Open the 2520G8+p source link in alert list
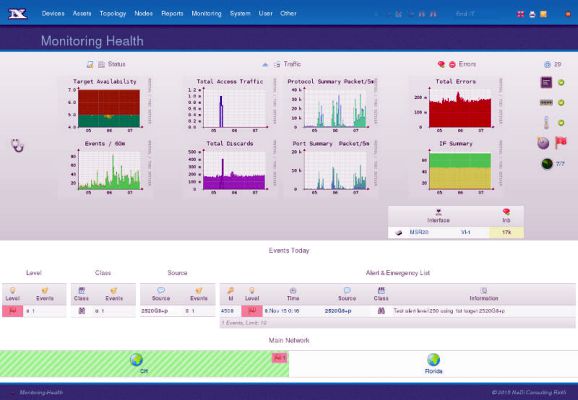 point(338,311)
